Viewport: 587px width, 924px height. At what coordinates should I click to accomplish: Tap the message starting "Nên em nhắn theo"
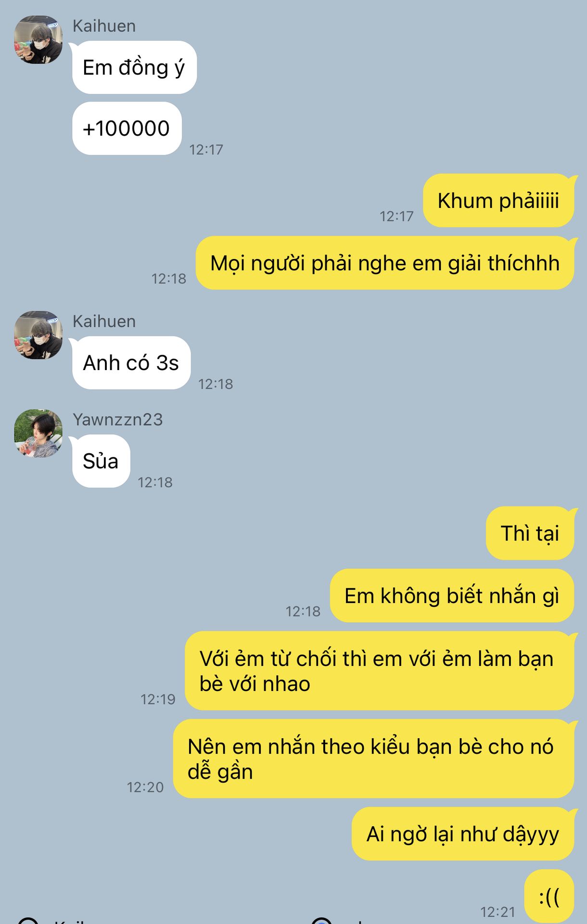coord(374,759)
